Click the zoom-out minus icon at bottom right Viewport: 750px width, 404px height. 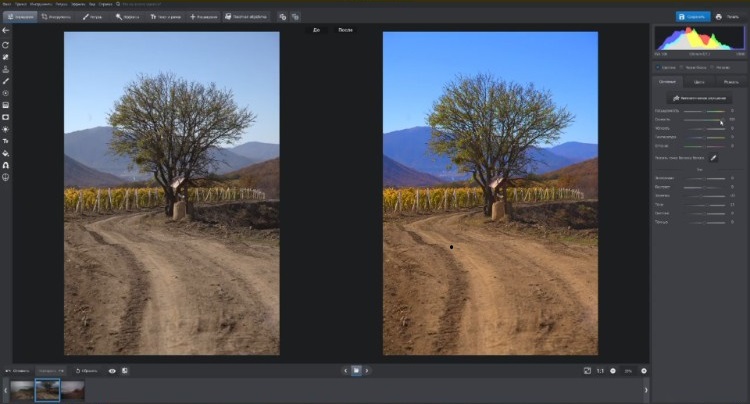613,370
